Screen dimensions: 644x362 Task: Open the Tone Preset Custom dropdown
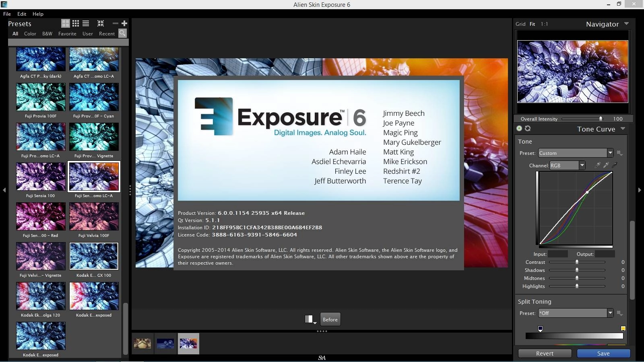576,153
